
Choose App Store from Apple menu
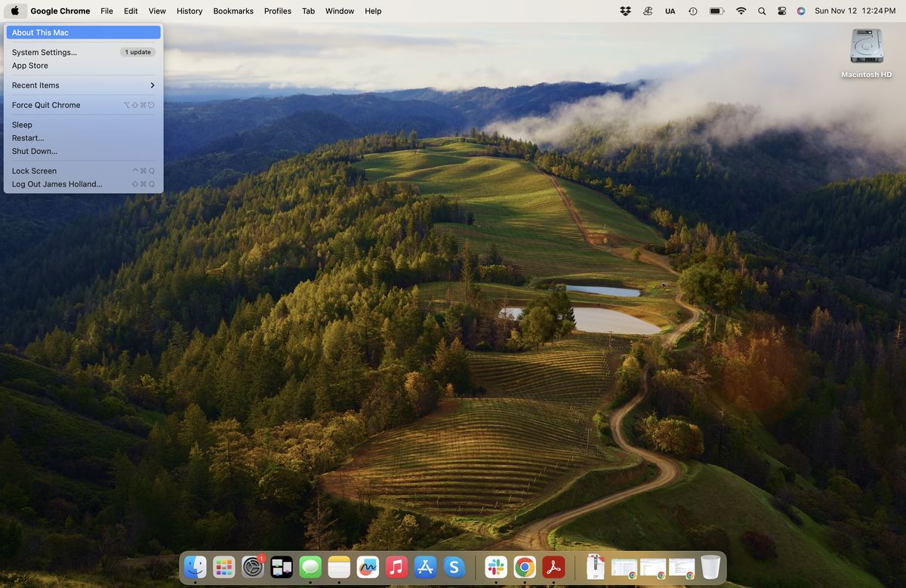tap(83, 66)
